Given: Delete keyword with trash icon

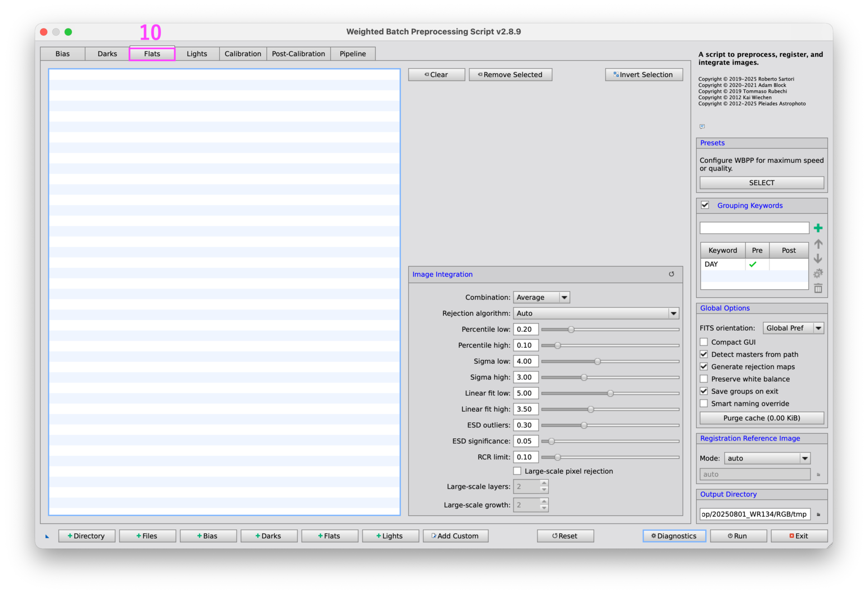Looking at the screenshot, I should click(818, 289).
